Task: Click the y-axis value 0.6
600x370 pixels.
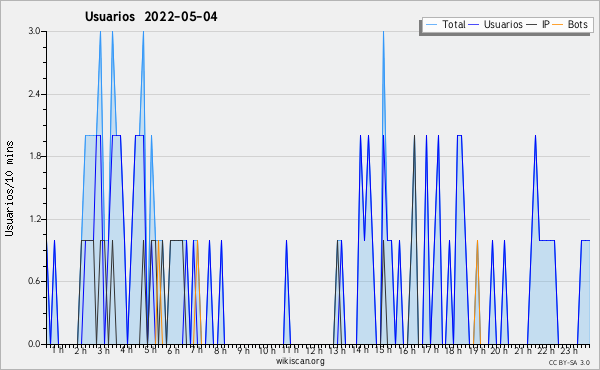Action: click(34, 282)
